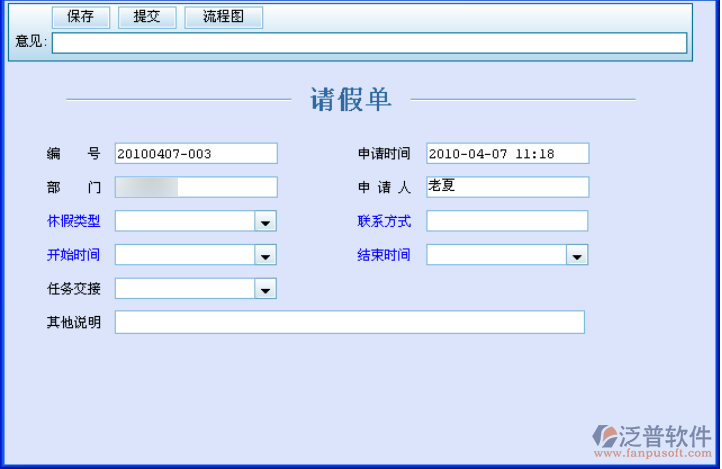Click the blue 联系方式 label
Screen dimensions: 722x469
[x=384, y=221]
